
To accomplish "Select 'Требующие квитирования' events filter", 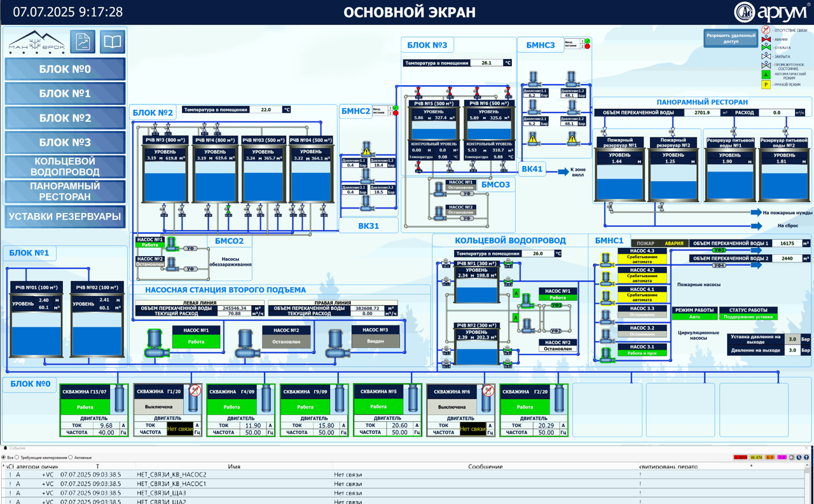I will click(x=17, y=458).
